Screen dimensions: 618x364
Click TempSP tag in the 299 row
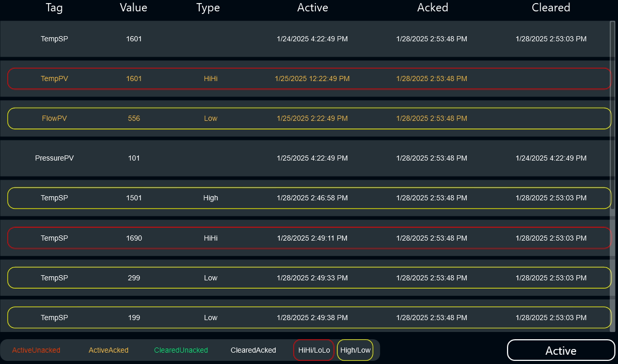tap(54, 278)
